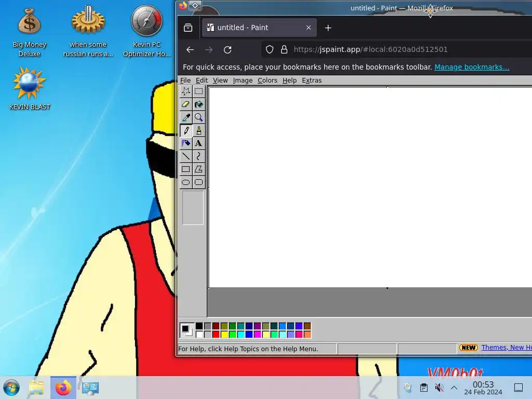The width and height of the screenshot is (532, 399).
Task: Pick the Airbrush tool
Action: (x=185, y=143)
